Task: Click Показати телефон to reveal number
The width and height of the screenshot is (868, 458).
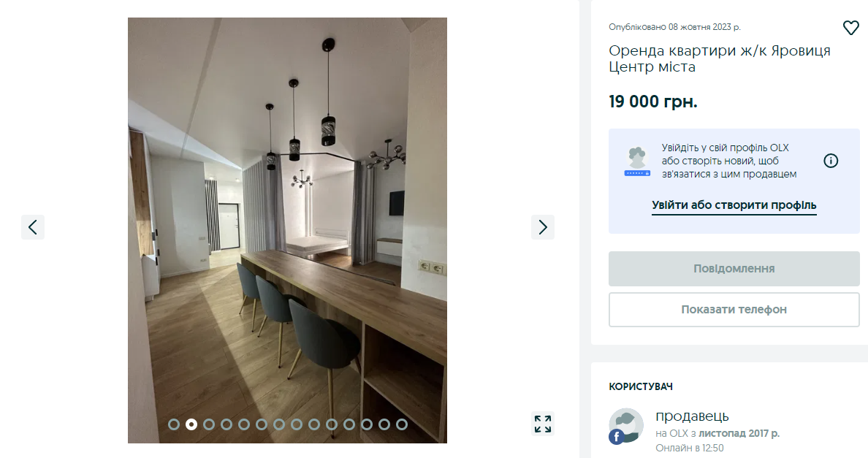Action: 734,310
